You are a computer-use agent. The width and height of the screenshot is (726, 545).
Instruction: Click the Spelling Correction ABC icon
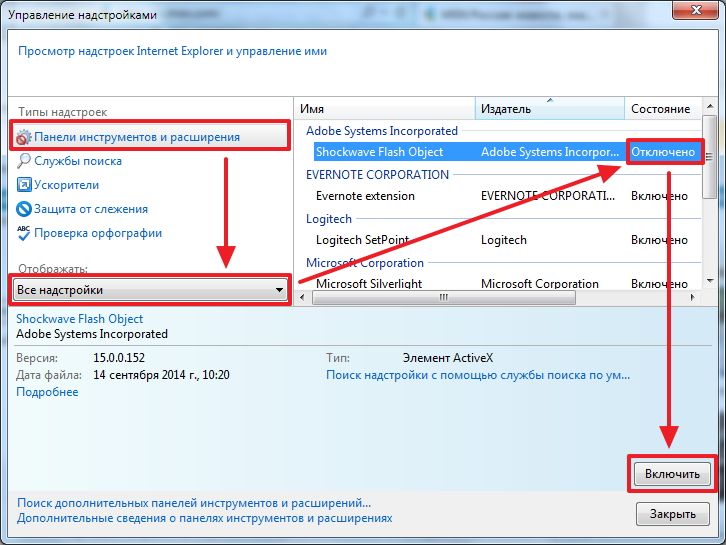tap(24, 233)
